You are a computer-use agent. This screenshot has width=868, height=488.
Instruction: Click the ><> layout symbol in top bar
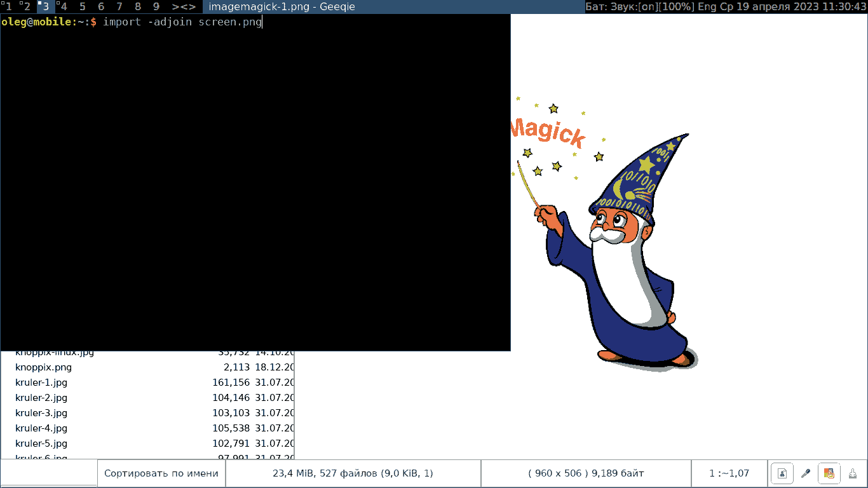pos(184,7)
